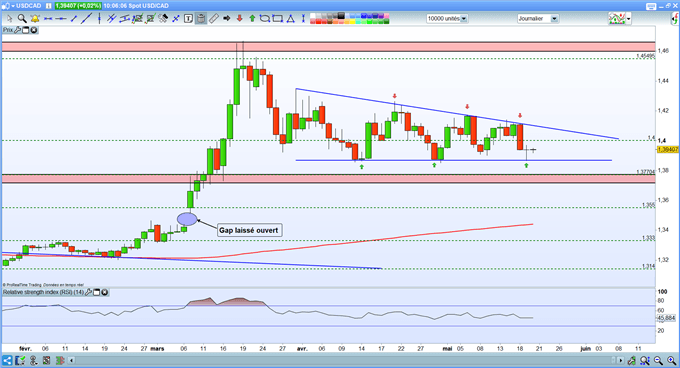The width and height of the screenshot is (680, 368).
Task: Maximize the RSI indicator panel
Action: [97, 292]
